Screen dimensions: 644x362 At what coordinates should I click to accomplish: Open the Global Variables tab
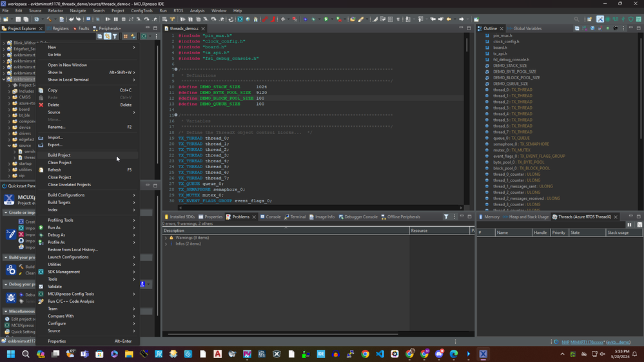pos(527,28)
